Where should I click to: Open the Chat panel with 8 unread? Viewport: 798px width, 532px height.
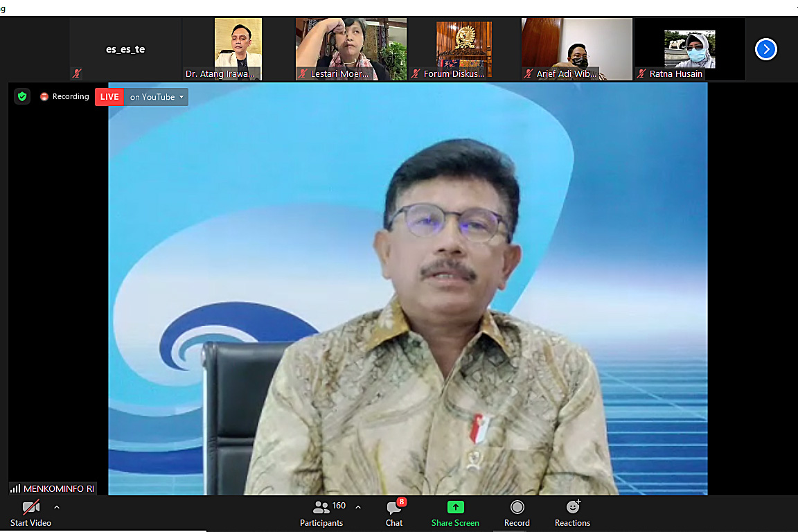pos(394,513)
